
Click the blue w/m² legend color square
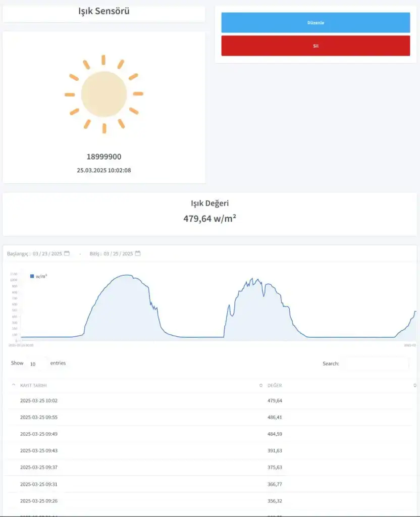tap(32, 277)
